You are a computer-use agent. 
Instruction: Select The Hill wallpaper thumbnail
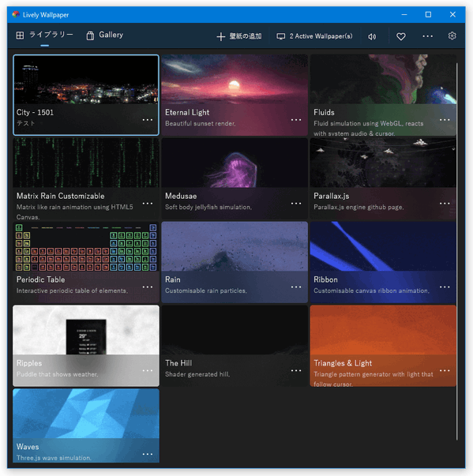pyautogui.click(x=235, y=330)
